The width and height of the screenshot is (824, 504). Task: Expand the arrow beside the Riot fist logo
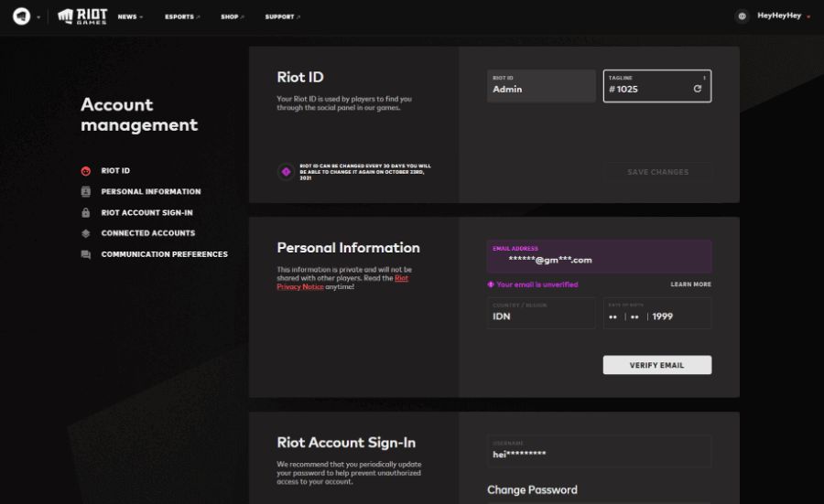(38, 17)
